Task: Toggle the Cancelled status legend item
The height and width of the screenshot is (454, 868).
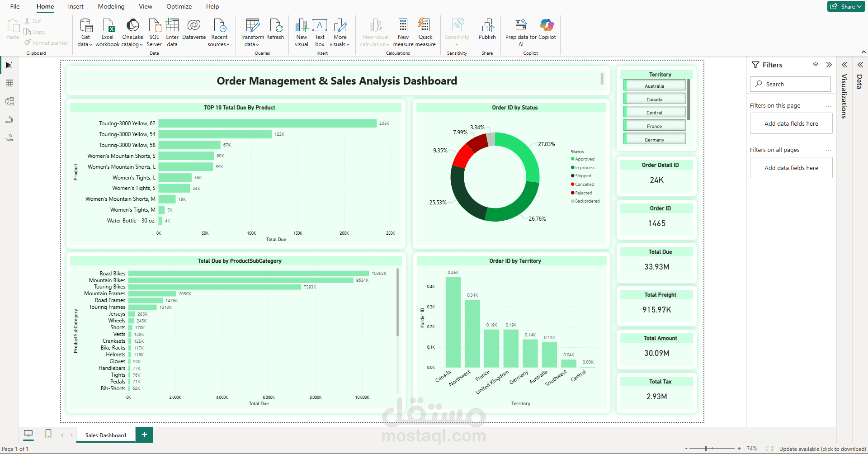Action: 582,184
